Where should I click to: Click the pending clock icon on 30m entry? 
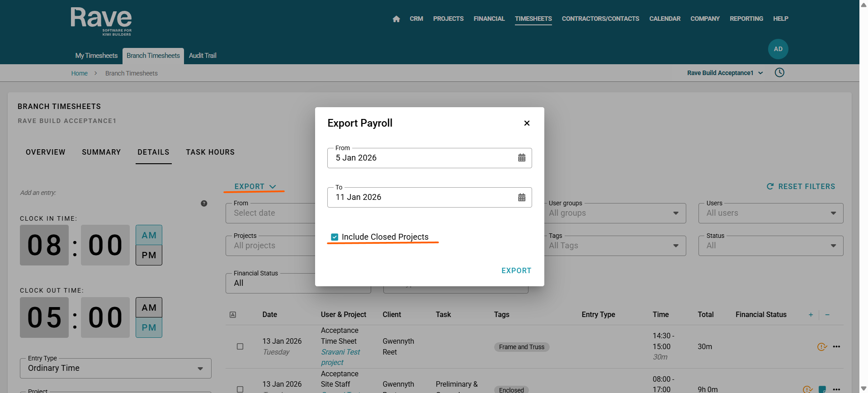coord(822,347)
